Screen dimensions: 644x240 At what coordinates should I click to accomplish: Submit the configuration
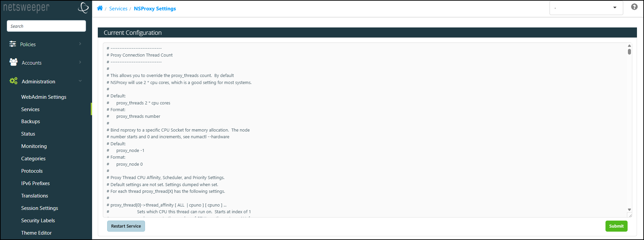pyautogui.click(x=616, y=226)
